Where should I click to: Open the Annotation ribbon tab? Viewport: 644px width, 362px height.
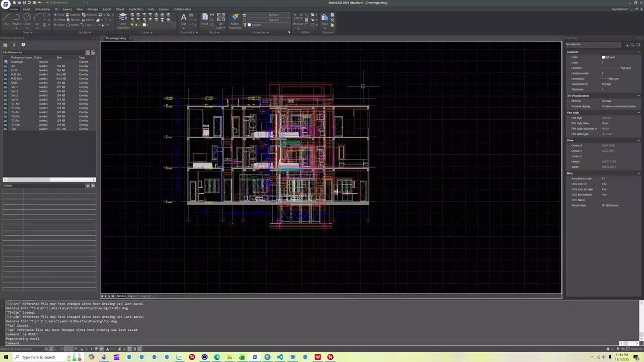tap(42, 9)
